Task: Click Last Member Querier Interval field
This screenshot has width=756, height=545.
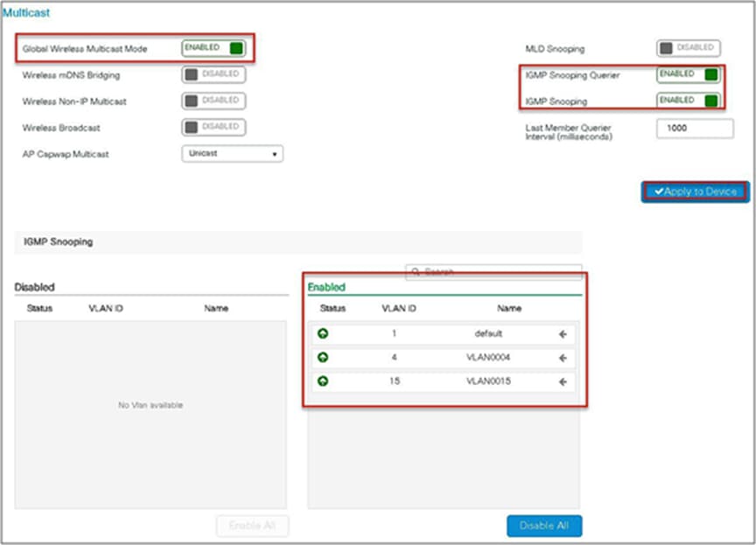Action: click(x=695, y=129)
